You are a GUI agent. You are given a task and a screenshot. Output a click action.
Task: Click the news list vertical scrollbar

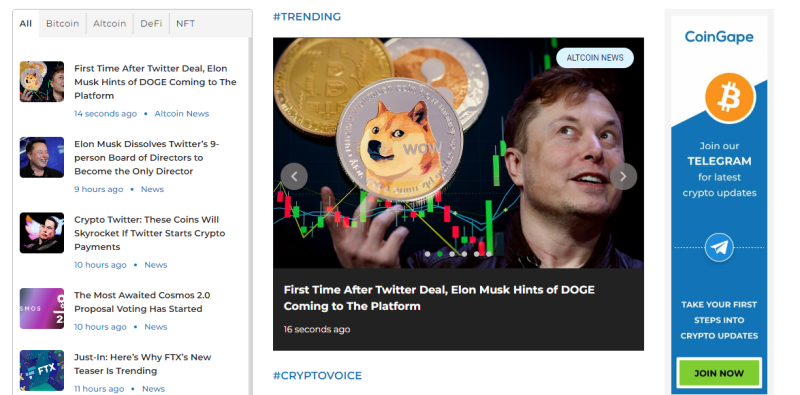click(250, 216)
